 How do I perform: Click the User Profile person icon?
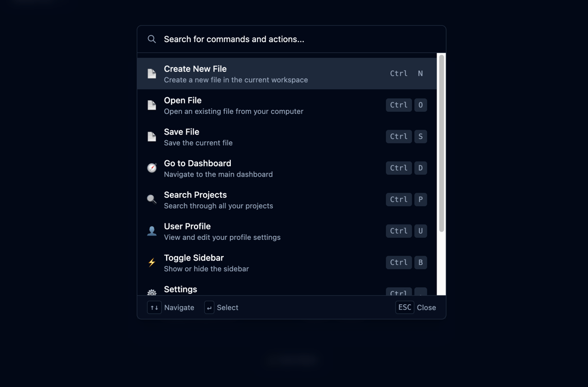tap(151, 231)
